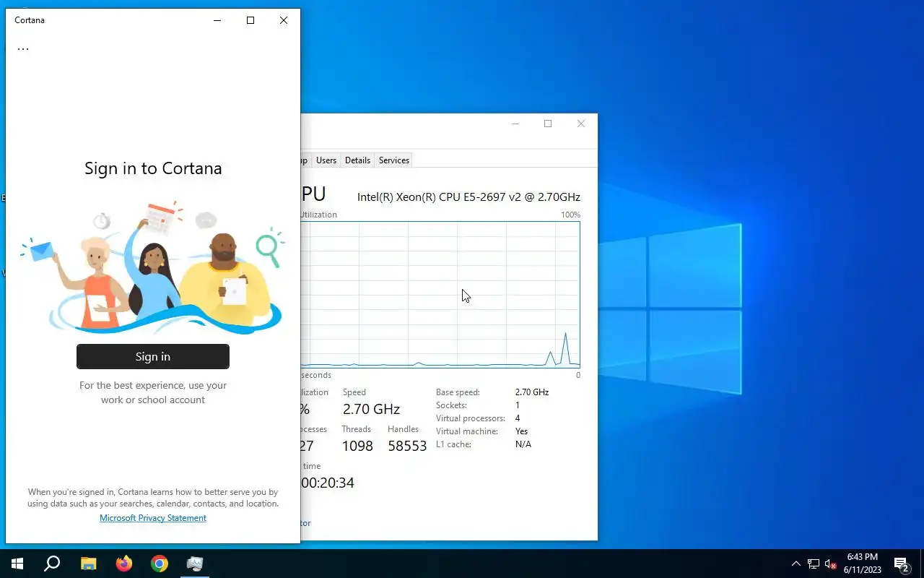Minimize the Task Manager window
Image resolution: width=924 pixels, height=578 pixels.
point(515,124)
